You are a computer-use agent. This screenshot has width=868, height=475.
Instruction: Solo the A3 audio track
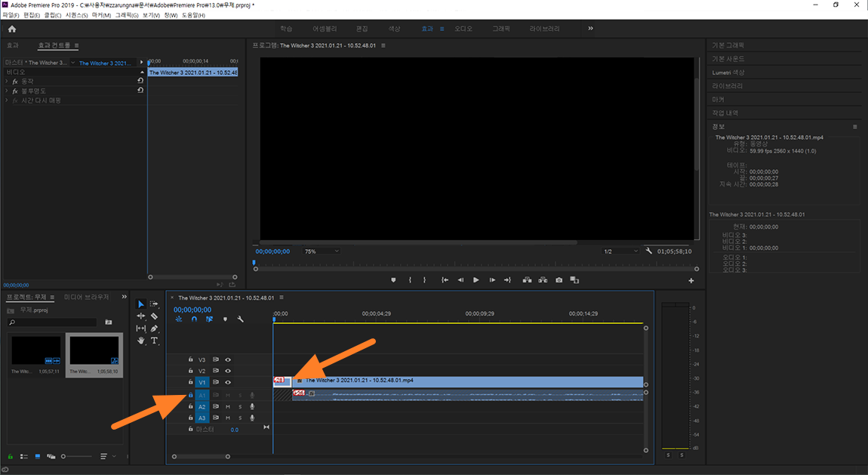click(240, 418)
